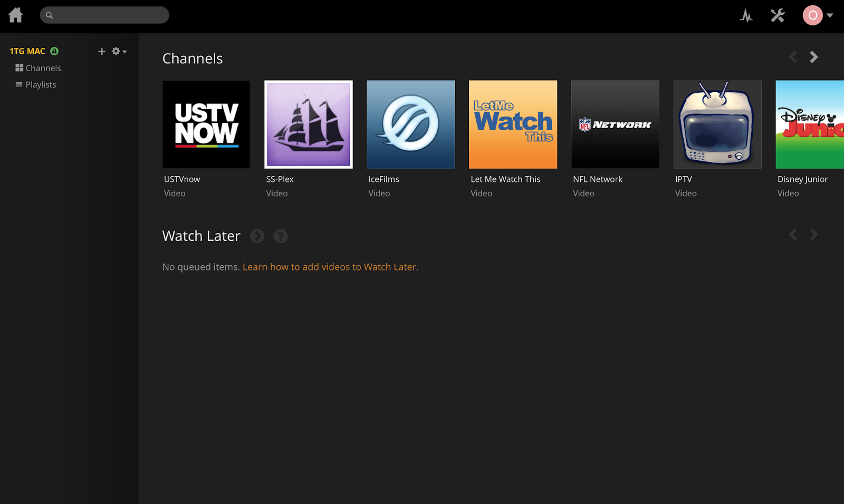Click into the search field
The width and height of the screenshot is (844, 504).
click(x=104, y=15)
